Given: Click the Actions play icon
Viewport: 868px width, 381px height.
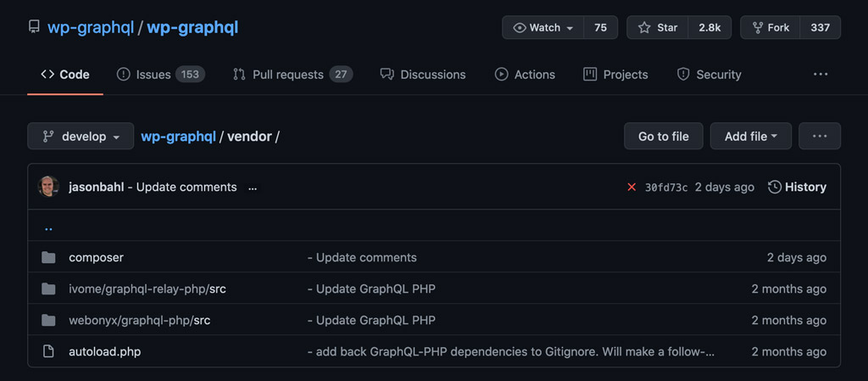Looking at the screenshot, I should click(501, 74).
